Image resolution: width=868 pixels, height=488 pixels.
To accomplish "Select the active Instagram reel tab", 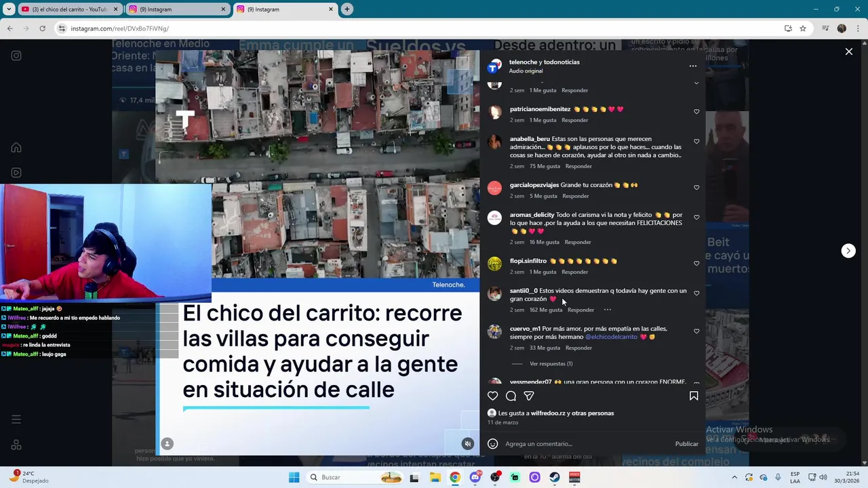I will coord(285,9).
